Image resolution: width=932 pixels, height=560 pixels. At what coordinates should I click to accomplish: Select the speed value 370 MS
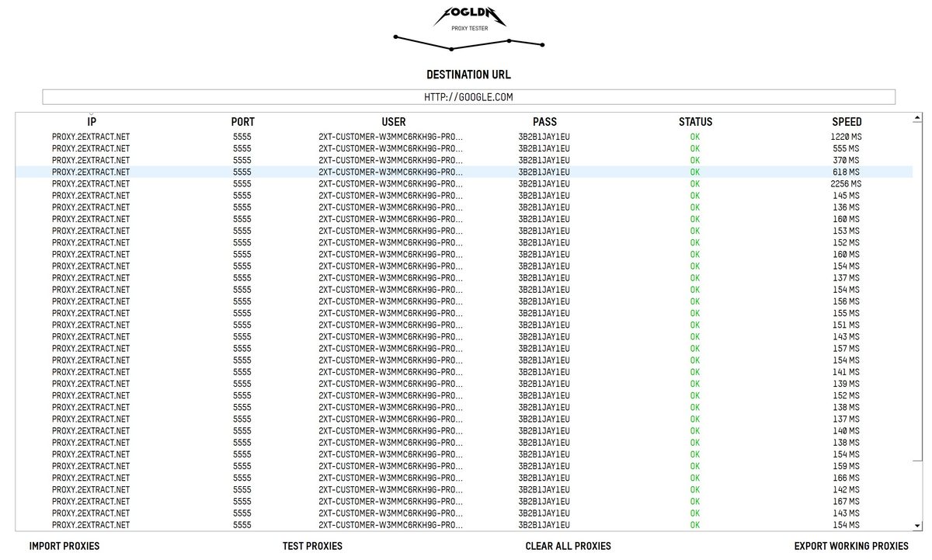point(846,160)
